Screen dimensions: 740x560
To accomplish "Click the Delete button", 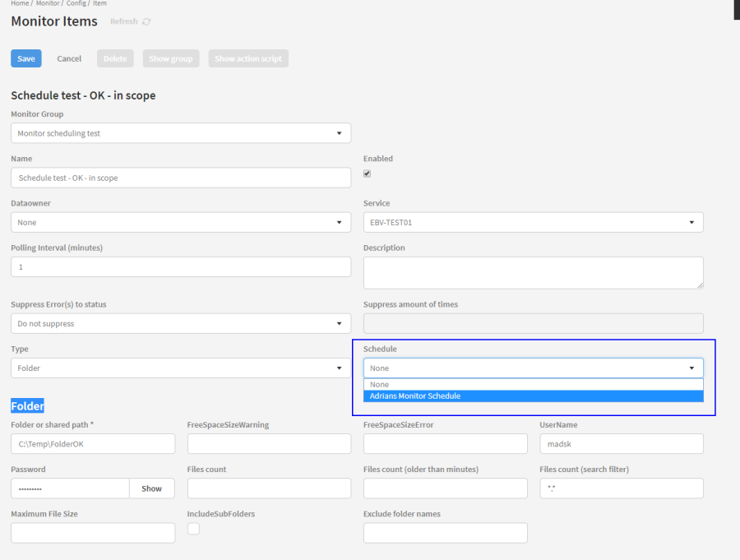I will pos(115,58).
